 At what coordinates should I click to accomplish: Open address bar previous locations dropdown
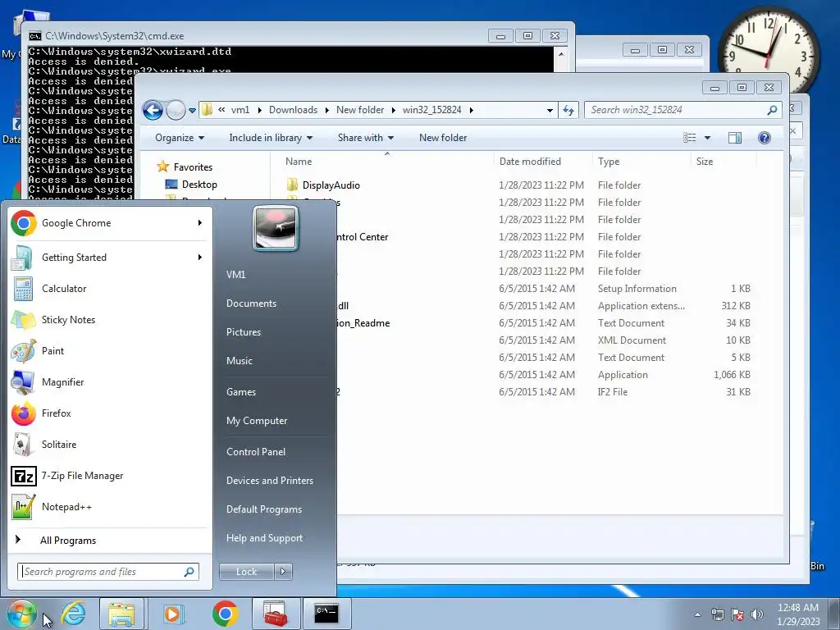click(x=550, y=111)
